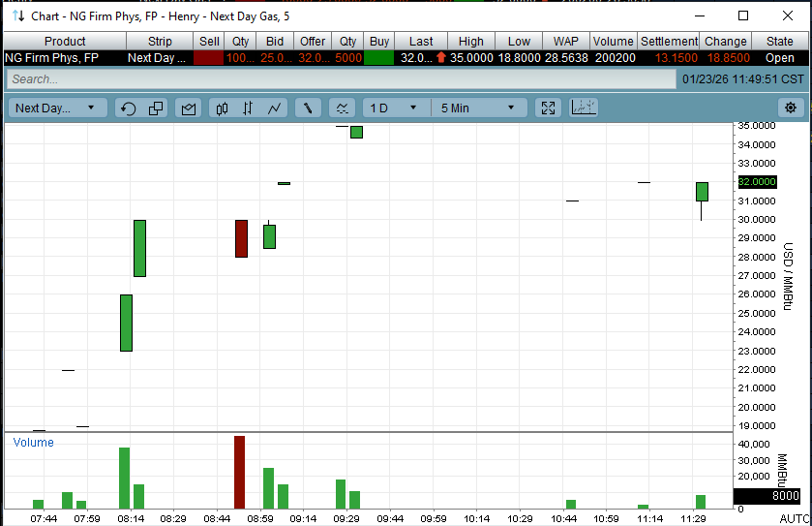Switch to candlestick chart style
Viewport: 812px width, 526px height.
pos(223,108)
